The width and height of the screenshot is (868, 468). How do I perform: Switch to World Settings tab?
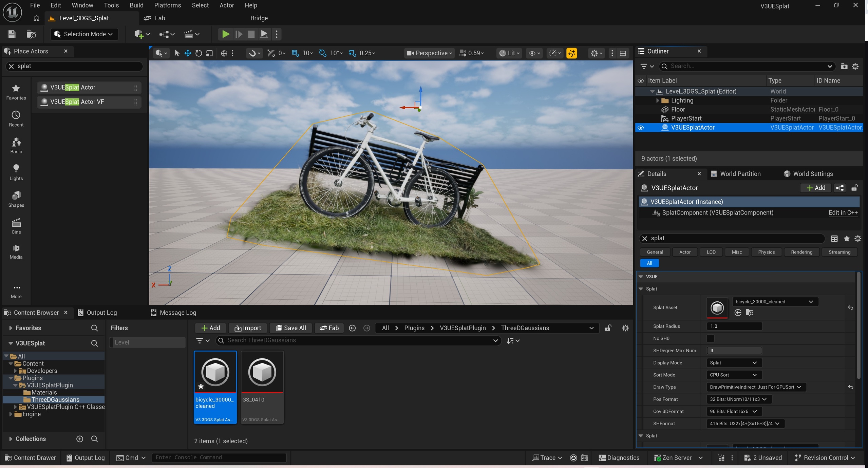coord(808,174)
